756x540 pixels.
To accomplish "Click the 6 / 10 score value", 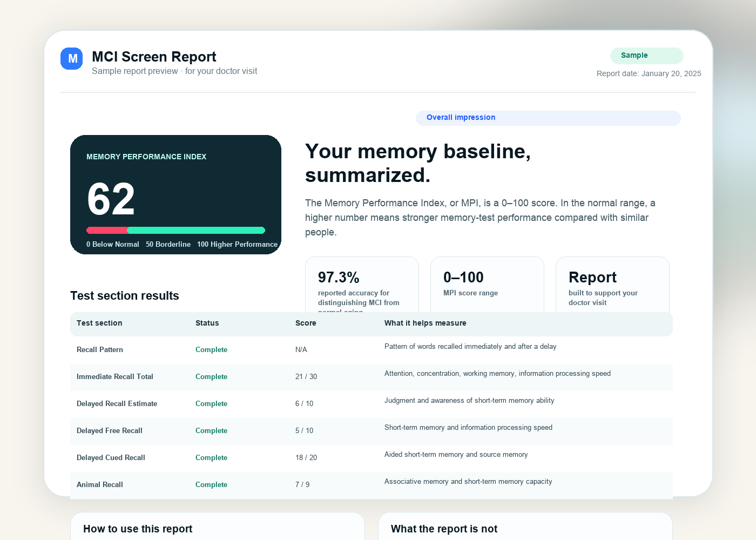I will [304, 403].
